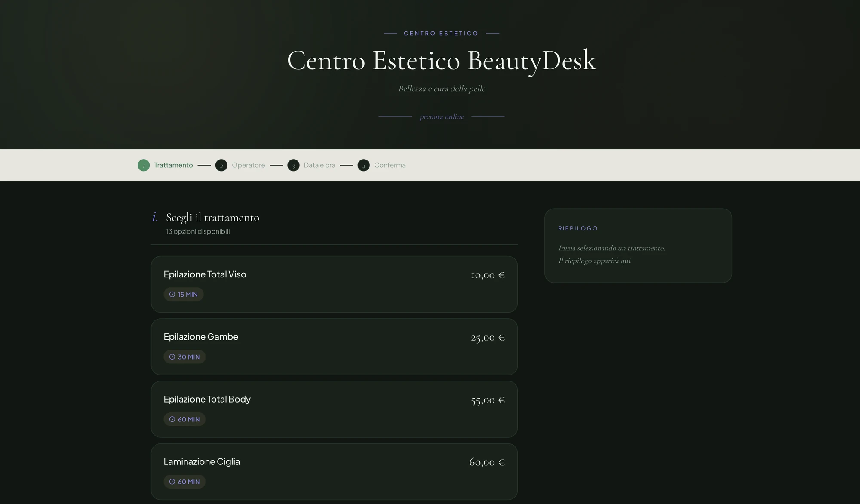The width and height of the screenshot is (860, 504).
Task: Click the Centro Estetico BeautyDesk title
Action: (442, 61)
